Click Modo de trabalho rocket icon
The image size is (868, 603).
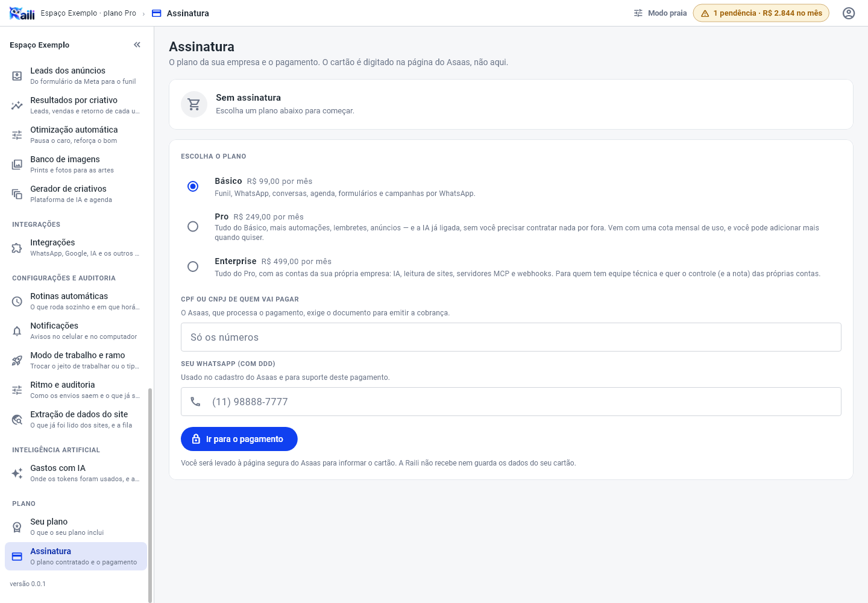17,361
